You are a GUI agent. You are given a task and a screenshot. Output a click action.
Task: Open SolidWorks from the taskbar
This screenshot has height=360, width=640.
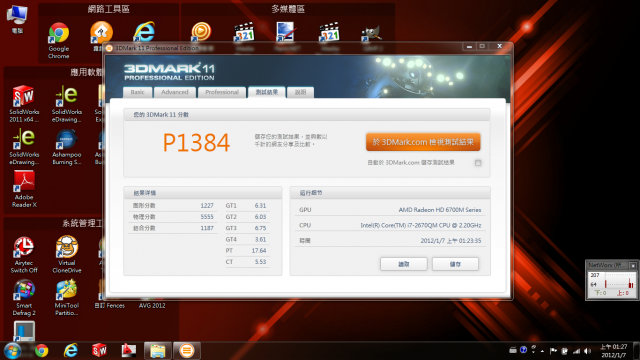point(99,351)
